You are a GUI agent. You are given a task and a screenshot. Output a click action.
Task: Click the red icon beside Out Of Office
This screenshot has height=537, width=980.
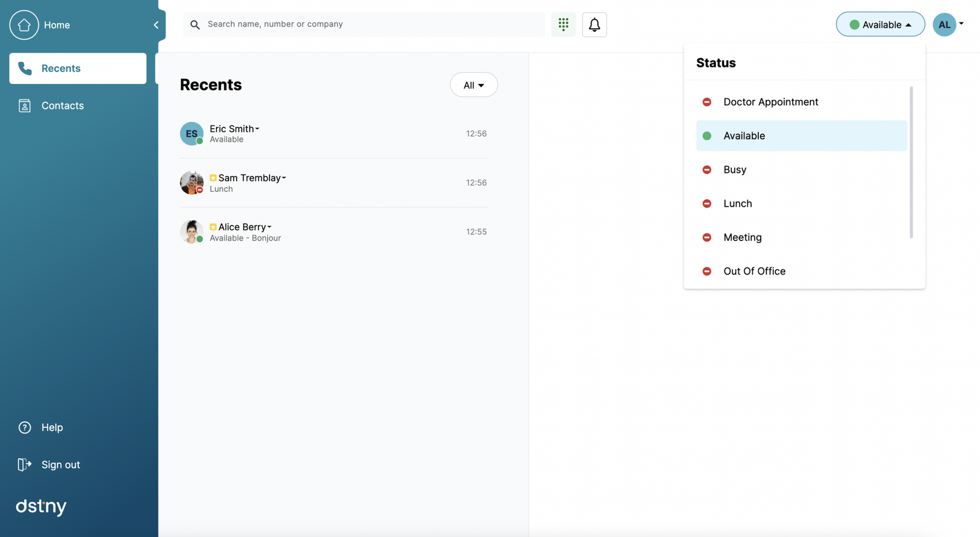707,271
